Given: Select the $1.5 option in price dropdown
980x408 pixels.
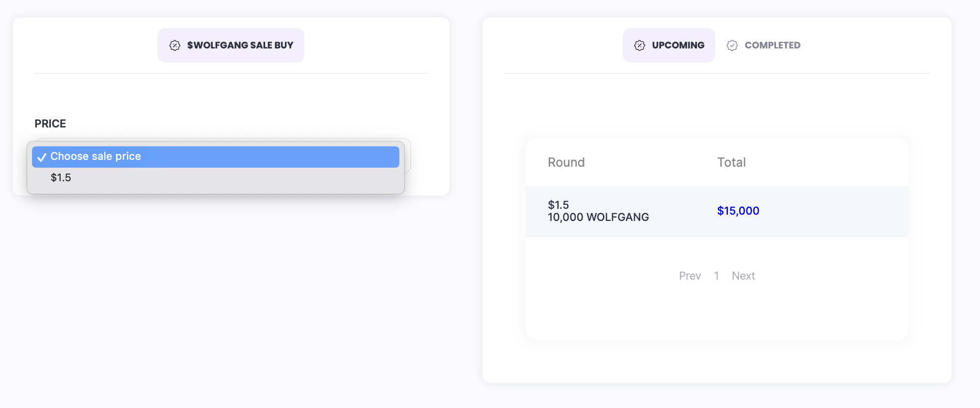Looking at the screenshot, I should [61, 178].
